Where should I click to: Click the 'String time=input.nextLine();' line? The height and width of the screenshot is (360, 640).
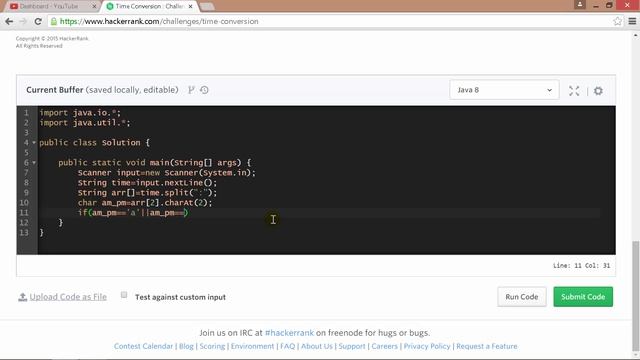(147, 182)
